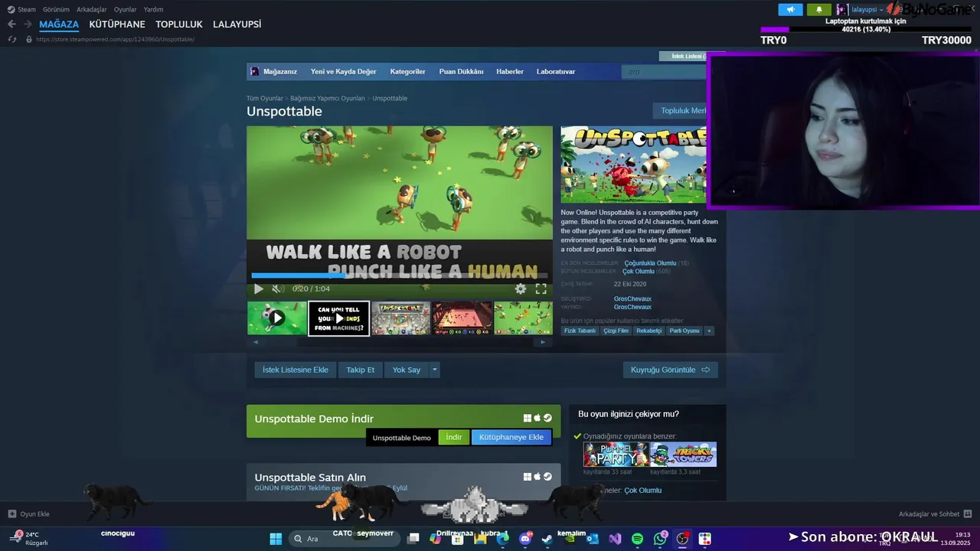This screenshot has width=980, height=551.
Task: Seek on the trailer progress bar
Action: point(399,275)
